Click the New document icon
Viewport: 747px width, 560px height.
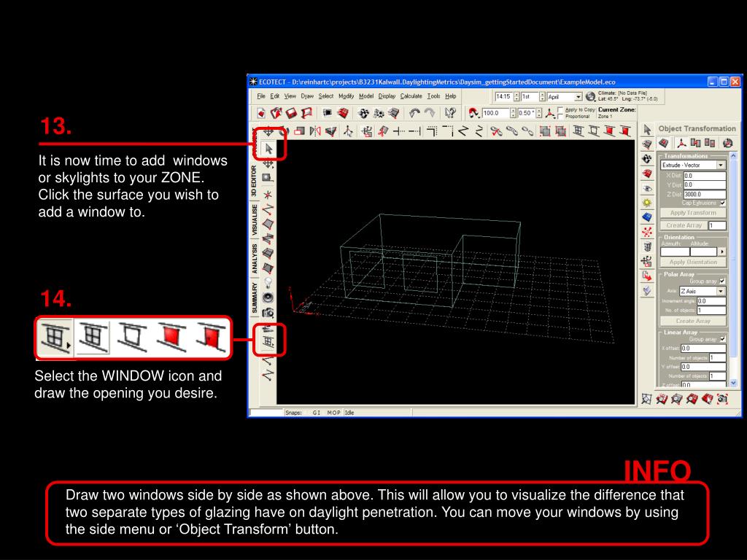260,113
